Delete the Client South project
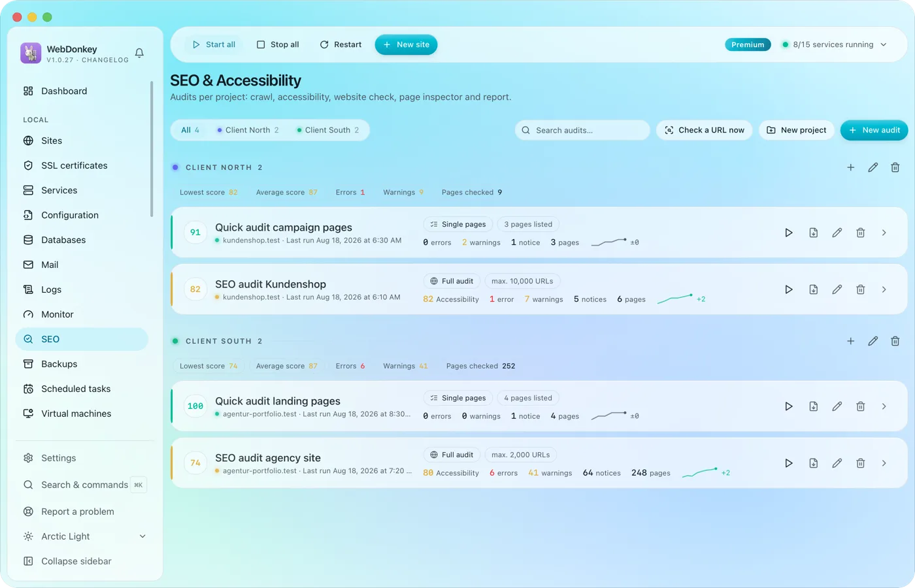Screen dimensions: 915x588 coord(895,341)
